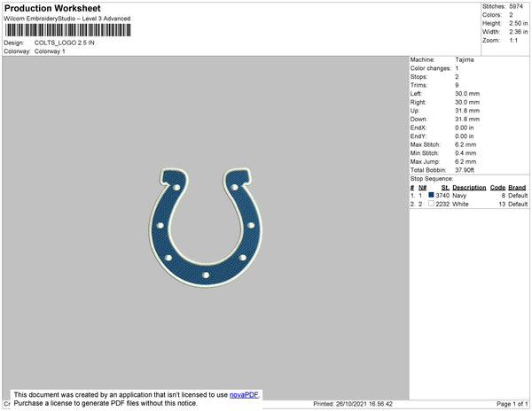
Task: Click the Colorway 1 value
Action: pyautogui.click(x=50, y=51)
